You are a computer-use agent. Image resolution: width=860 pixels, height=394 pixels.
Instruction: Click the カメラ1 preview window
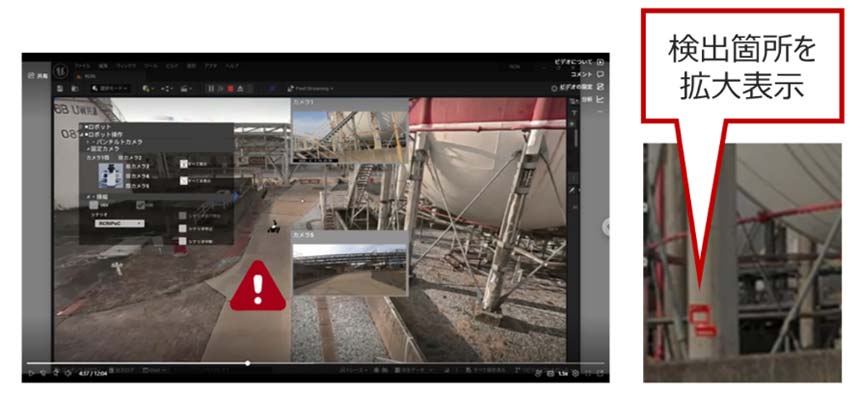(x=350, y=131)
